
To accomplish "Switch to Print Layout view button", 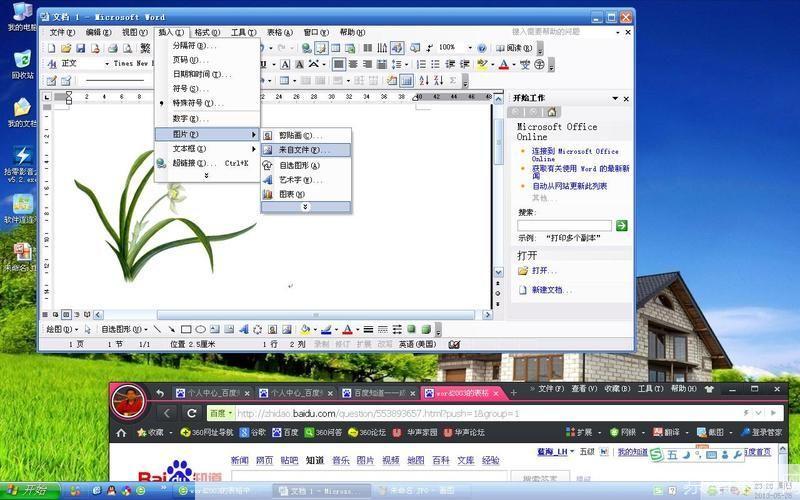I will click(x=66, y=314).
